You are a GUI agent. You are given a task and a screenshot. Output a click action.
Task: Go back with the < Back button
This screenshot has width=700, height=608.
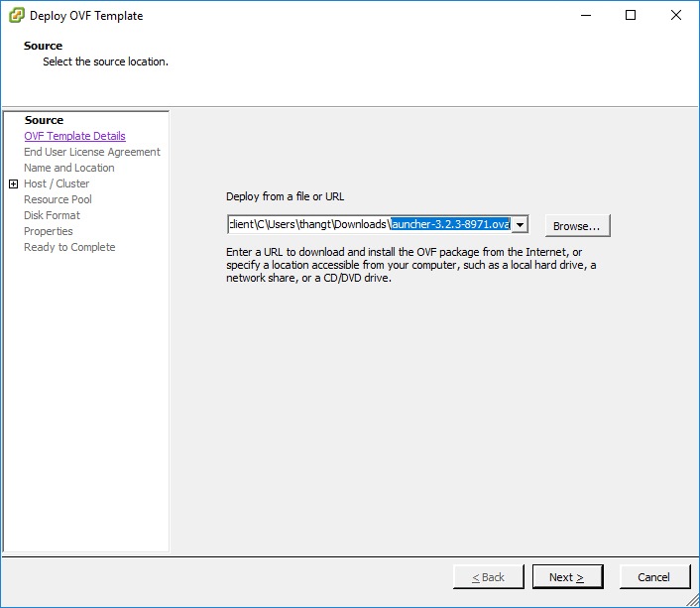[489, 576]
